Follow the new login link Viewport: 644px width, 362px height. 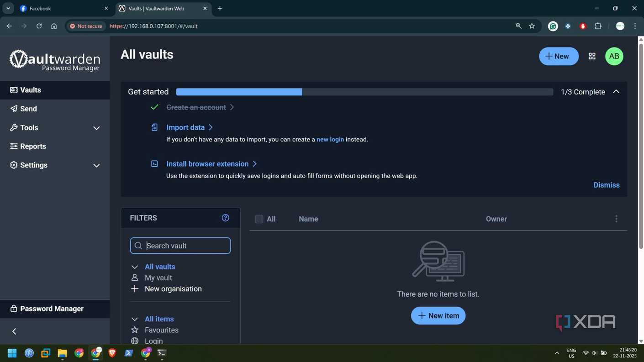(330, 139)
